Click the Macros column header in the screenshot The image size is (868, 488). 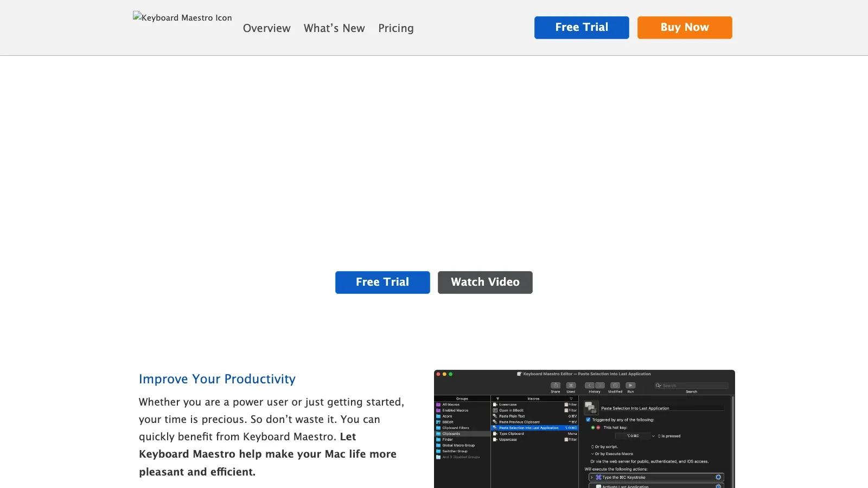(533, 399)
